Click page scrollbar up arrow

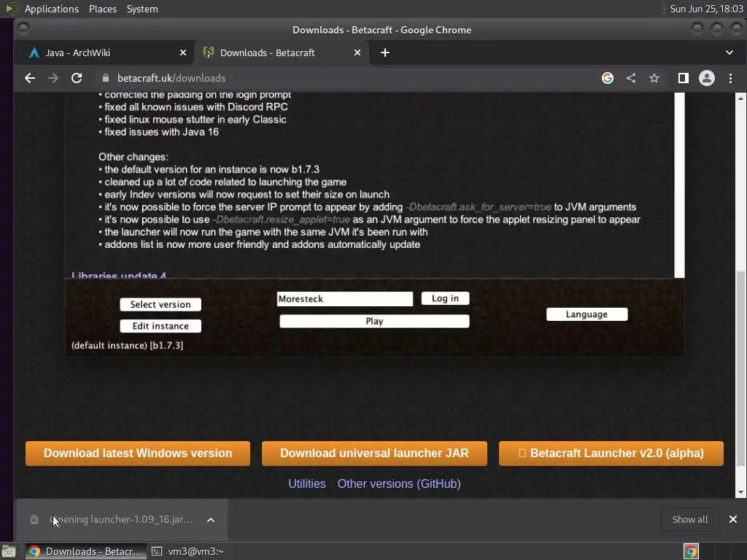click(x=740, y=98)
